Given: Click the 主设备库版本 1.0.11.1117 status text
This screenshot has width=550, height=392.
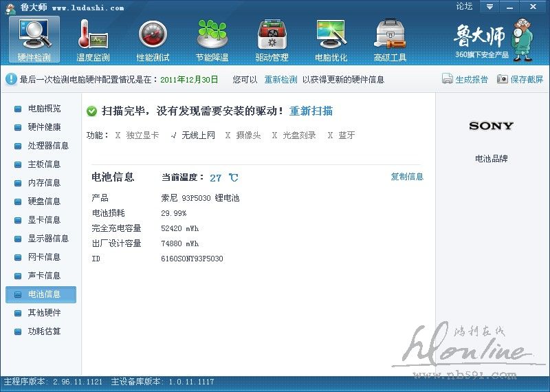Looking at the screenshot, I should 162,382.
